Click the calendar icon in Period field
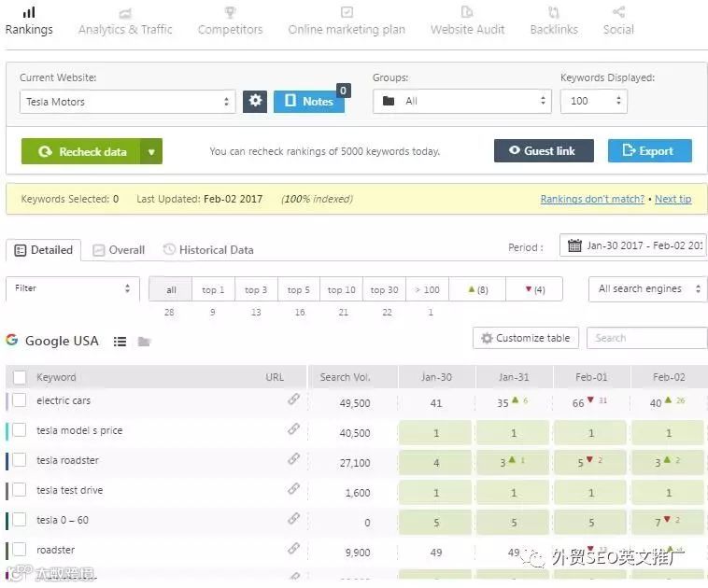 pos(574,245)
